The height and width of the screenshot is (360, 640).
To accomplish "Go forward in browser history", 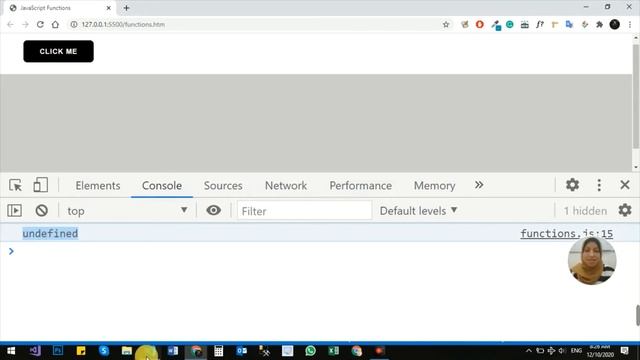I will tap(25, 24).
